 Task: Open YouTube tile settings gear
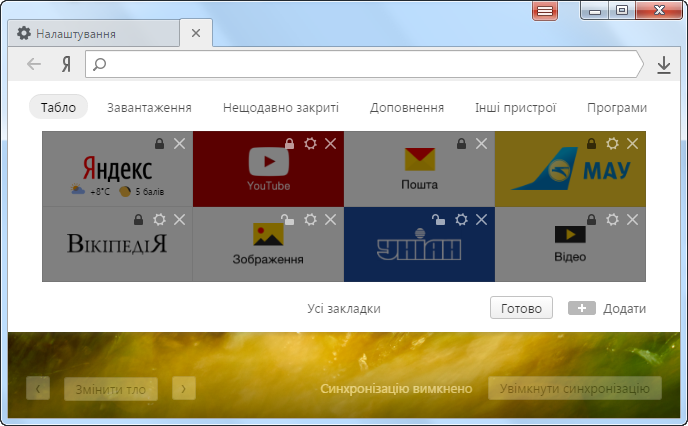pos(310,143)
